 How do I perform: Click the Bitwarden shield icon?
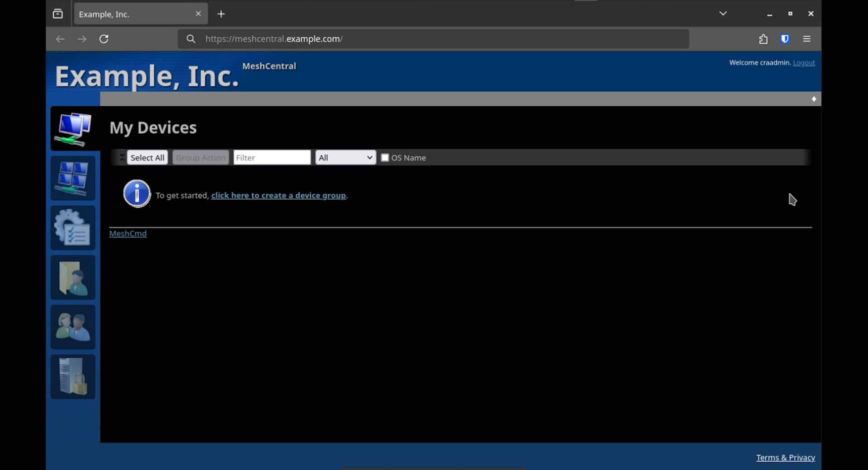(785, 39)
